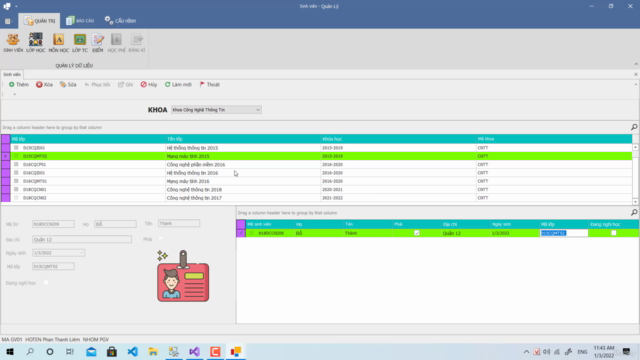Open Cortana circle on taskbar
640x360 pixels.
(50, 351)
